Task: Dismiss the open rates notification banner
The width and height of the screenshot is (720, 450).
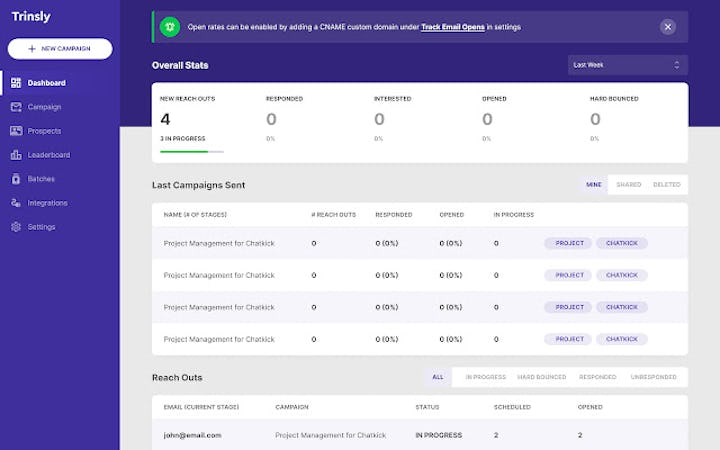Action: [668, 27]
